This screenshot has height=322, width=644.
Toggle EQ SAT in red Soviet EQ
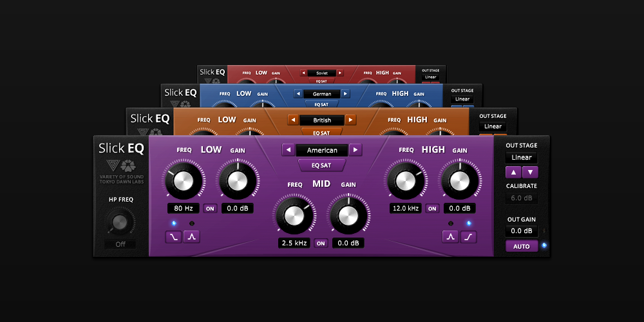tap(321, 81)
